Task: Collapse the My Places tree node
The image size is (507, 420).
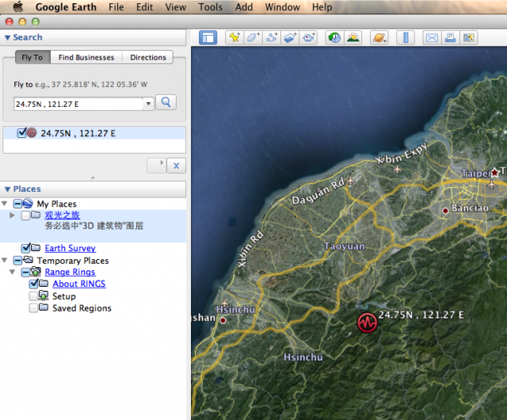Action: [x=5, y=204]
